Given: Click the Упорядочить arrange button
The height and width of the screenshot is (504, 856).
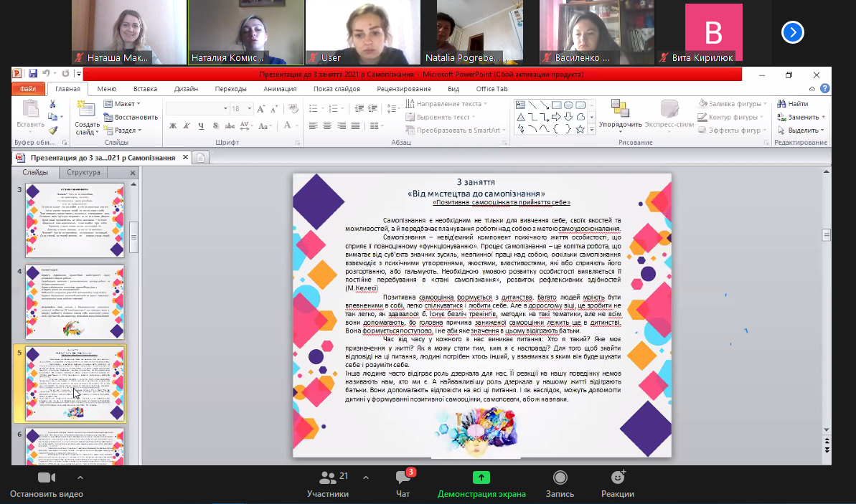Looking at the screenshot, I should click(x=621, y=114).
